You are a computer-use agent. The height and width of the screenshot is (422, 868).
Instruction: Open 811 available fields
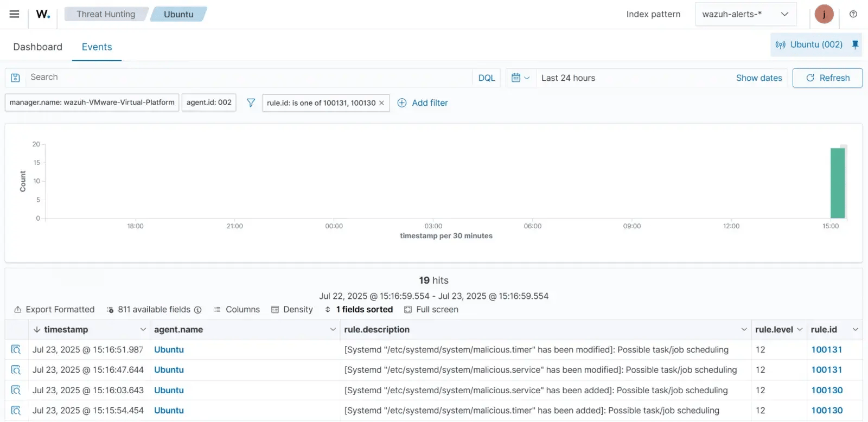pos(149,309)
